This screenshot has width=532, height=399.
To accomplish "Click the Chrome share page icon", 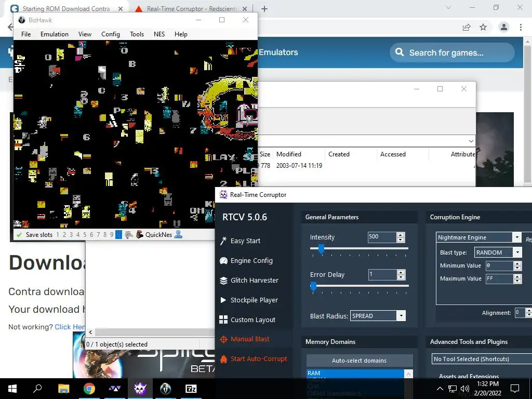I will coord(467,27).
